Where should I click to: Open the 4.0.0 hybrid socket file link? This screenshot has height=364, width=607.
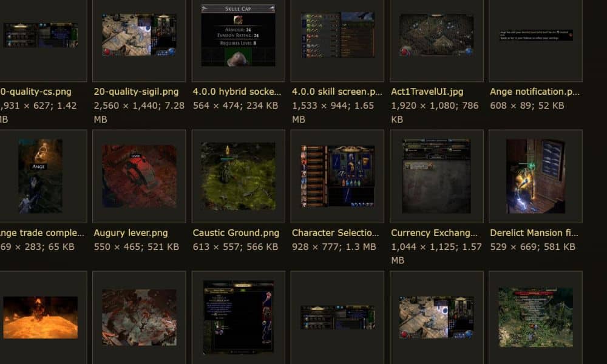[237, 92]
